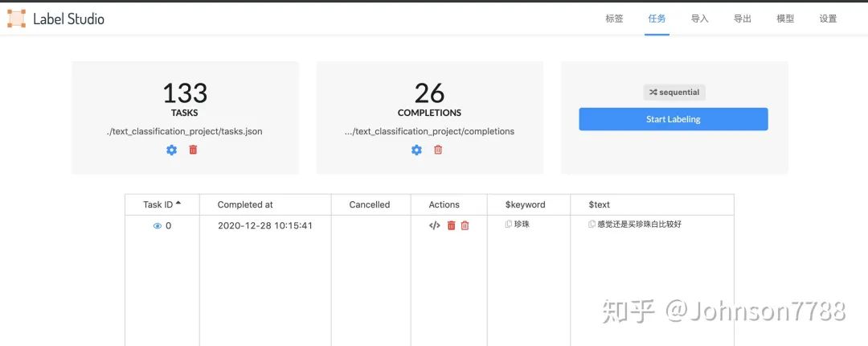Open the 标签 tab

point(614,19)
